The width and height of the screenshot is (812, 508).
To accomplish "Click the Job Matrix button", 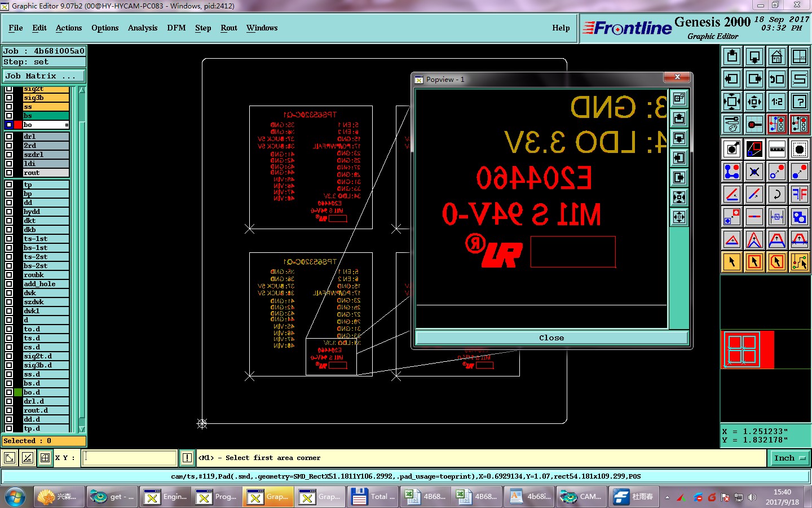I will pyautogui.click(x=44, y=76).
